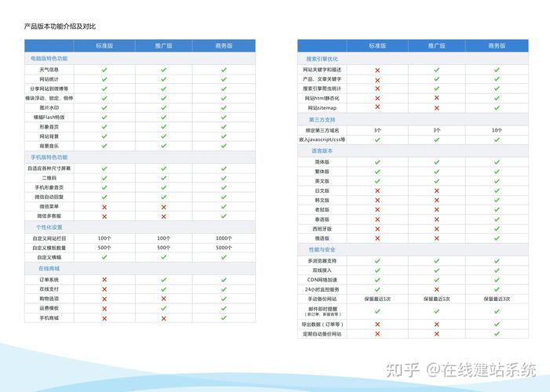The height and width of the screenshot is (392, 550).
Task: Click the 分享网站到微博等 row label
Action: [x=49, y=89]
